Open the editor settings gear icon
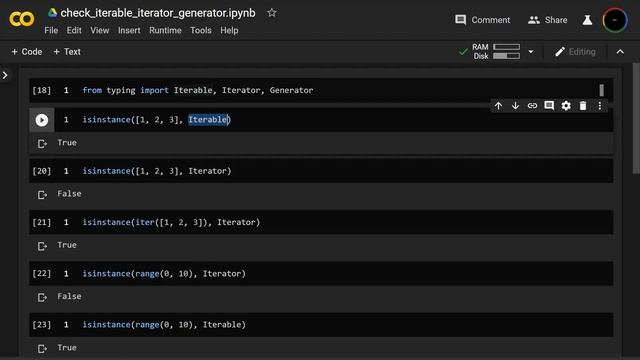Image resolution: width=640 pixels, height=360 pixels. pos(566,106)
